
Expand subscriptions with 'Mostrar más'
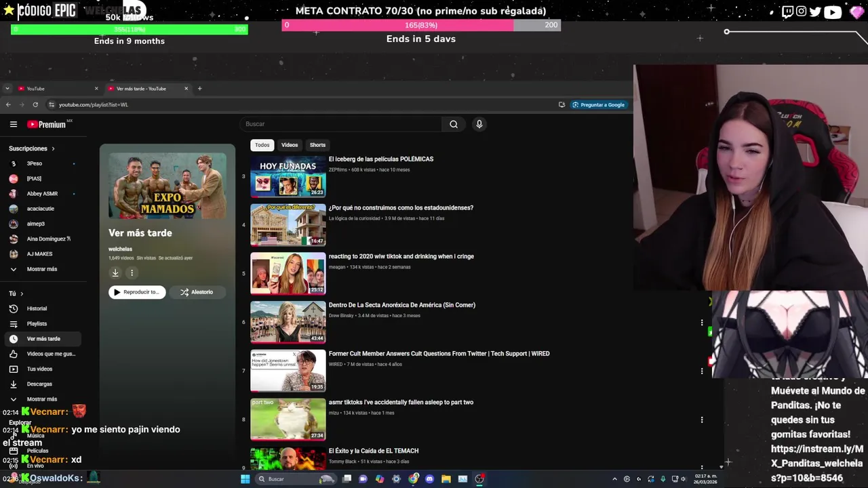click(42, 269)
